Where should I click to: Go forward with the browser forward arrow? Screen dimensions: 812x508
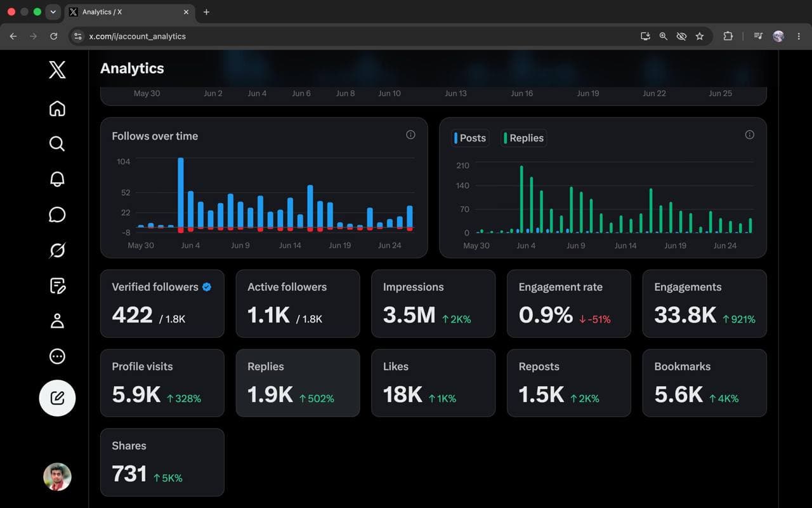point(34,36)
